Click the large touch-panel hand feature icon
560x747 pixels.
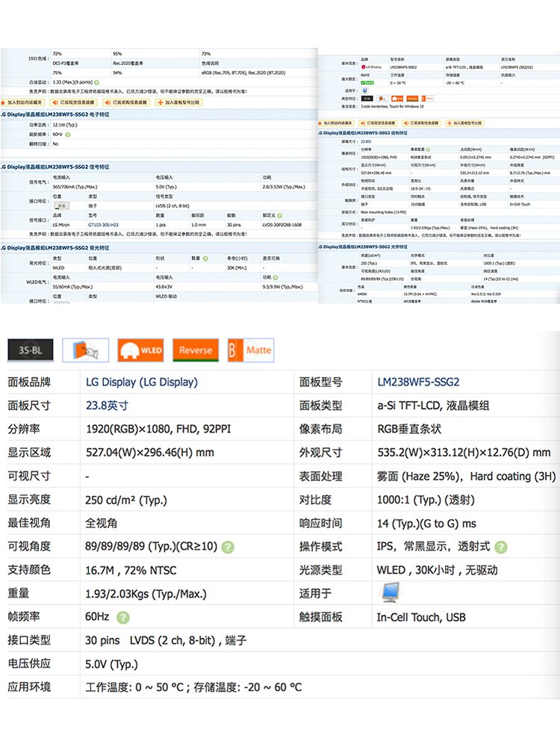pyautogui.click(x=86, y=350)
